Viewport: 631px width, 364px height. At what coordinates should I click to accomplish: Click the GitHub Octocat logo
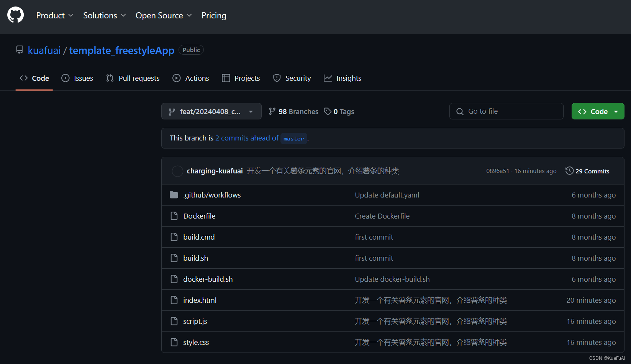(16, 15)
